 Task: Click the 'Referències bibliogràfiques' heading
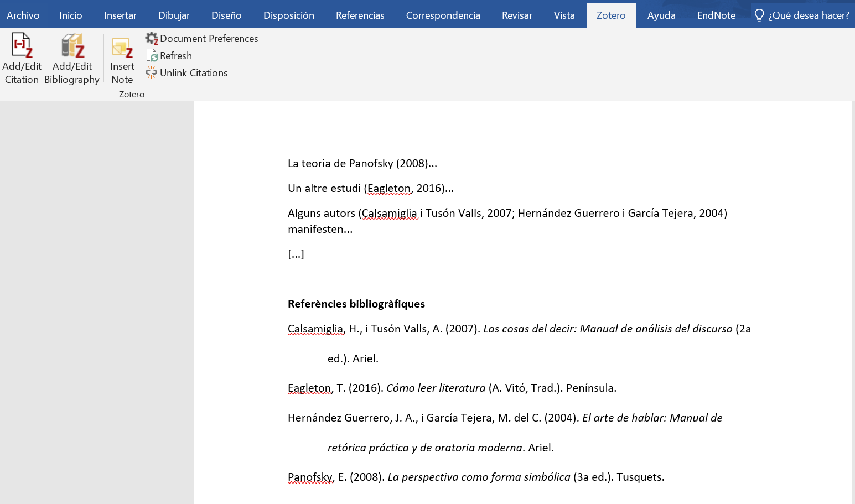tap(356, 304)
